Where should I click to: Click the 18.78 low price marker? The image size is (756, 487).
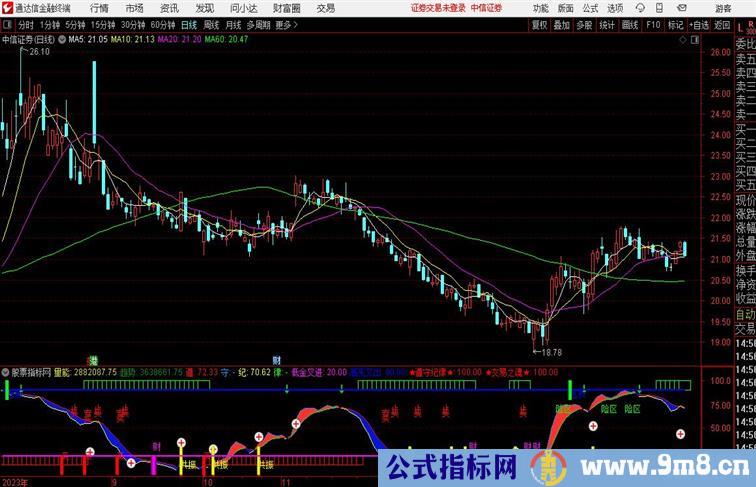coord(550,352)
